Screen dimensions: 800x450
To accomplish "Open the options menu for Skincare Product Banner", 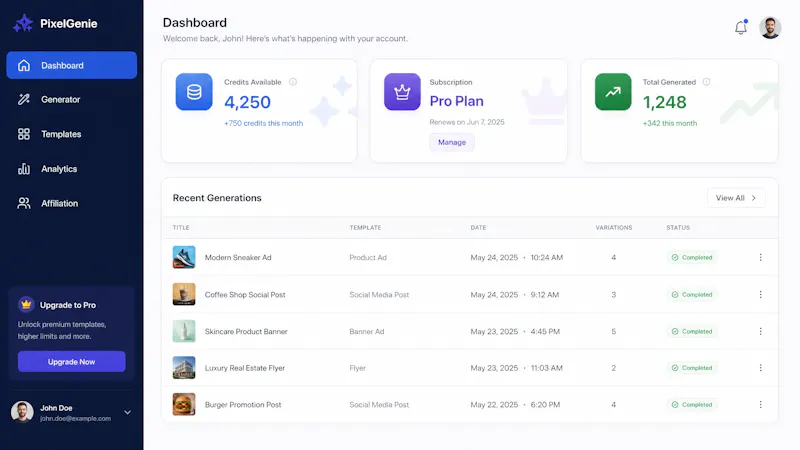I will [x=760, y=332].
